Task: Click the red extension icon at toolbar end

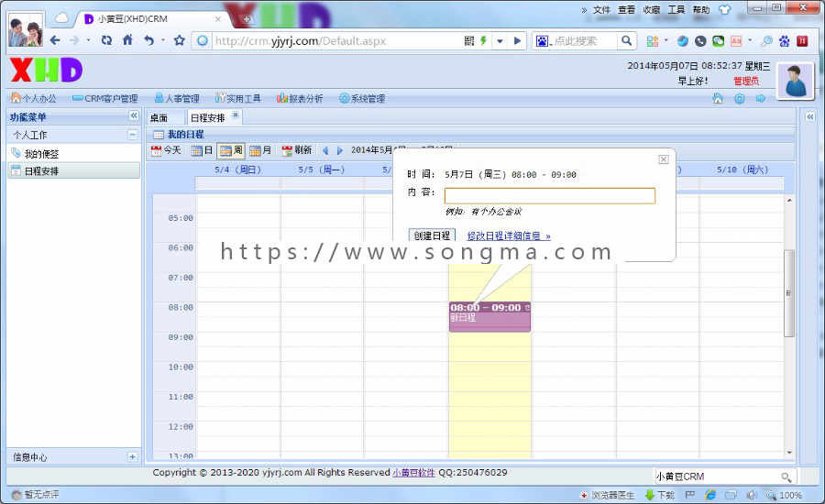Action: 802,41
